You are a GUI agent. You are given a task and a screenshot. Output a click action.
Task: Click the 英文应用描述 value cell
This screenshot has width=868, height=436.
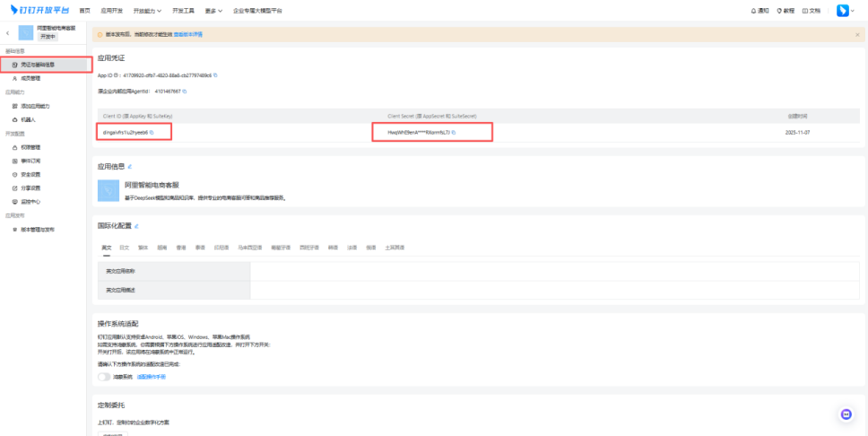555,291
